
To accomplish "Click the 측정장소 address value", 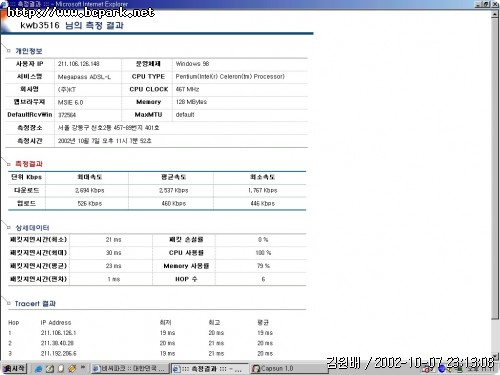I will tap(109, 128).
